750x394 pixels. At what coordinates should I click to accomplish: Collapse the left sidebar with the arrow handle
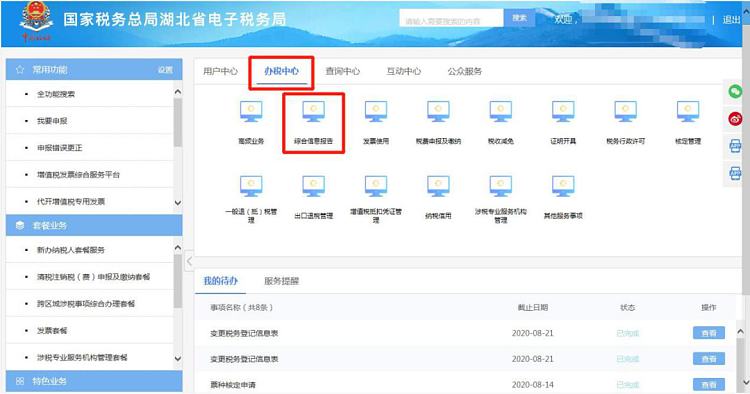pyautogui.click(x=189, y=261)
